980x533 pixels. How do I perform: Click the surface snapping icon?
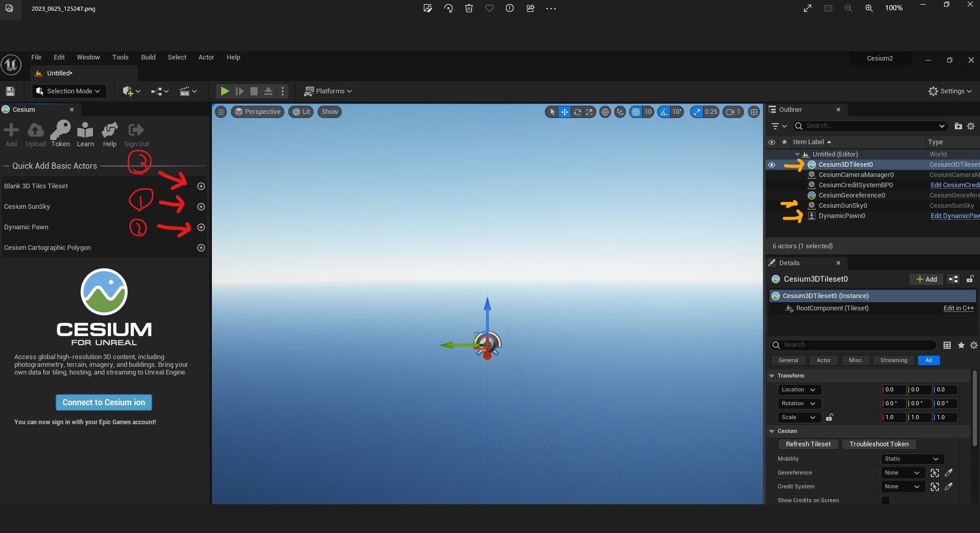620,112
